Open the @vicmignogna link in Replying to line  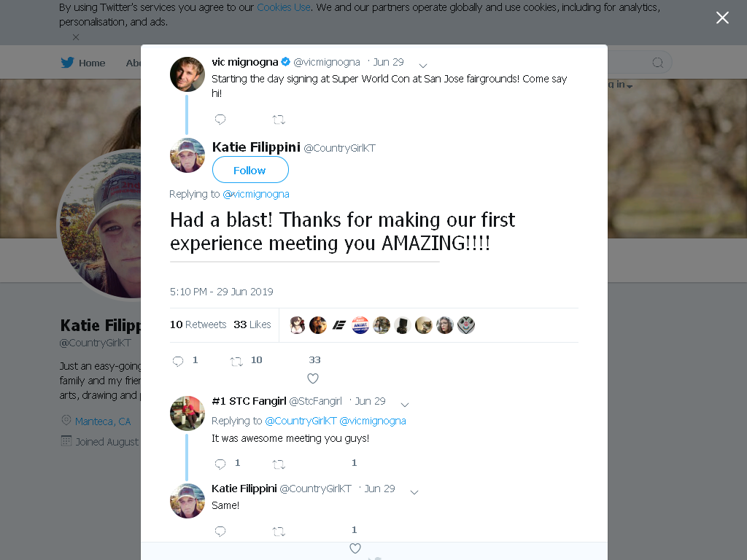(x=256, y=194)
